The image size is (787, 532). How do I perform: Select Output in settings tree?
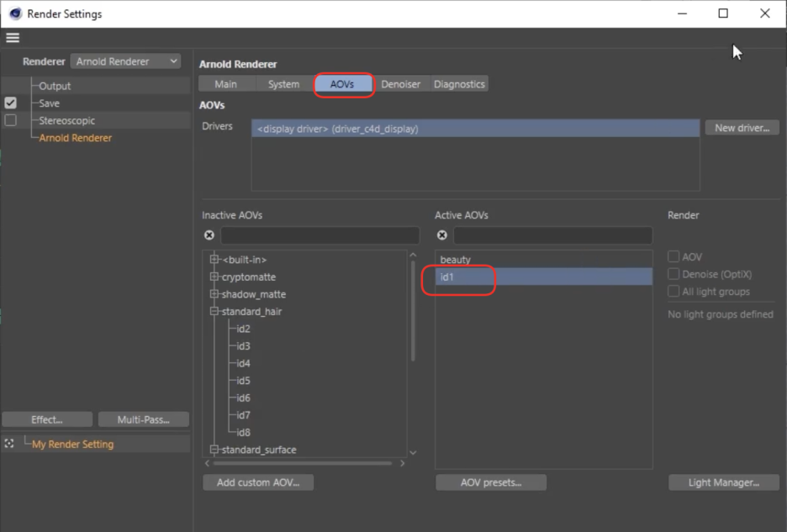[x=55, y=86]
